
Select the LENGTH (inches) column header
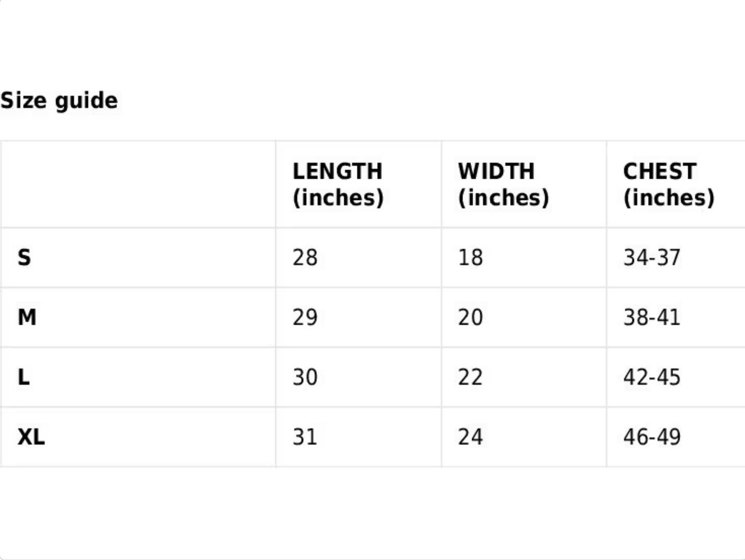click(338, 184)
